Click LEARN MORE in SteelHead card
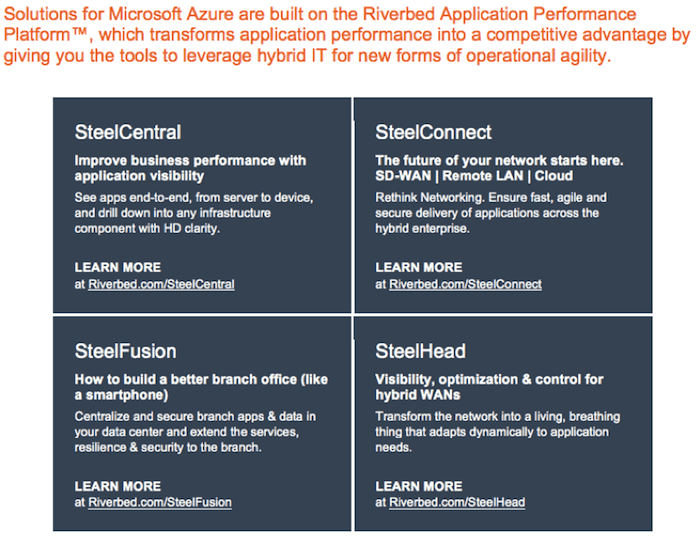Viewport: 700px width, 545px height. coord(419,486)
